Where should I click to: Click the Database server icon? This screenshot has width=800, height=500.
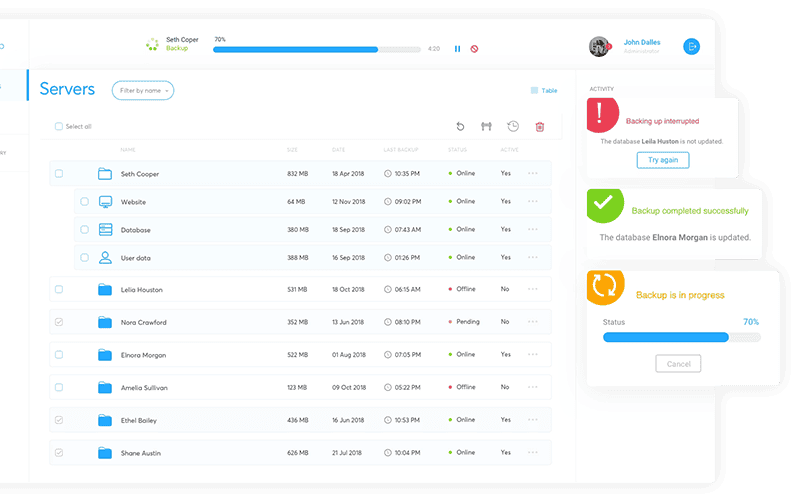[105, 230]
